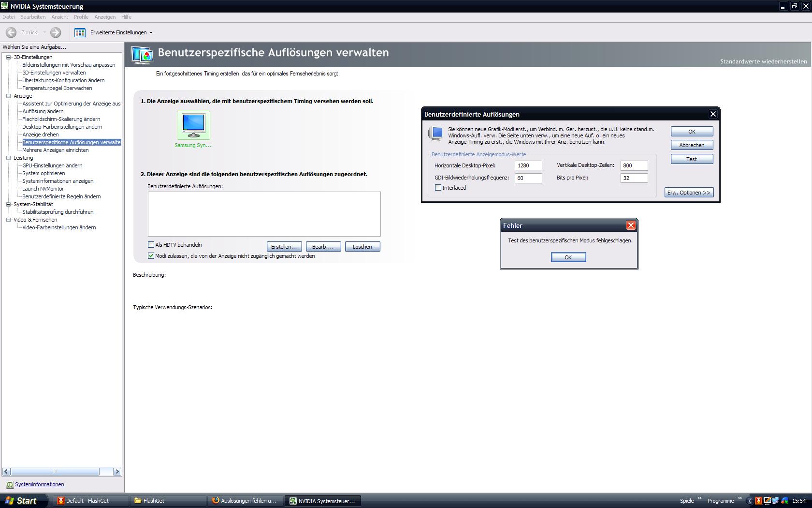
Task: Click FlashGet tray icon in system tray
Action: pyautogui.click(x=758, y=501)
